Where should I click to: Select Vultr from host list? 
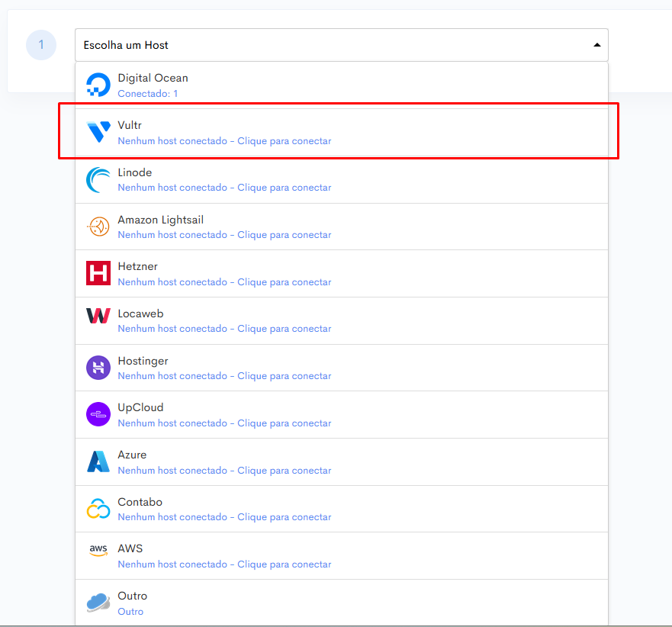tap(342, 132)
